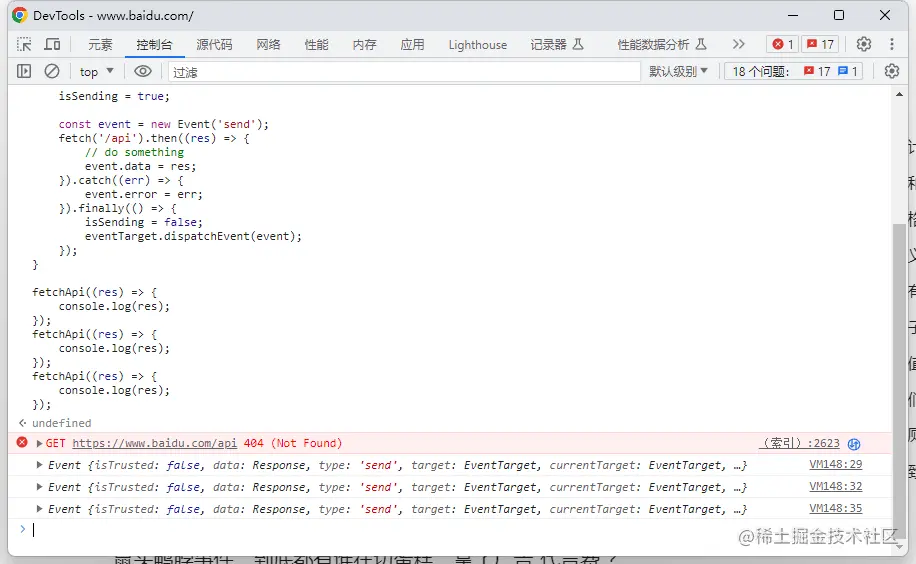916x564 pixels.
Task: Open the 元素 (Elements) tab
Action: pyautogui.click(x=100, y=44)
